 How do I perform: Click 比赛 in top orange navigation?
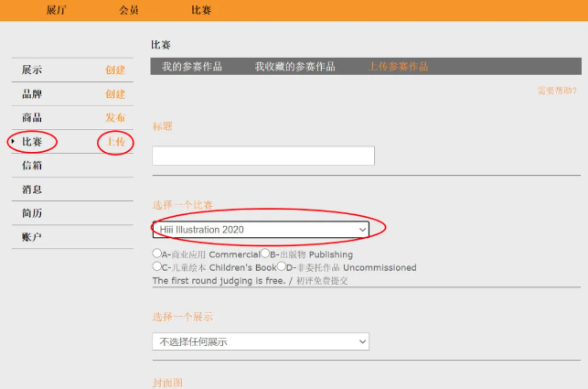coord(201,10)
